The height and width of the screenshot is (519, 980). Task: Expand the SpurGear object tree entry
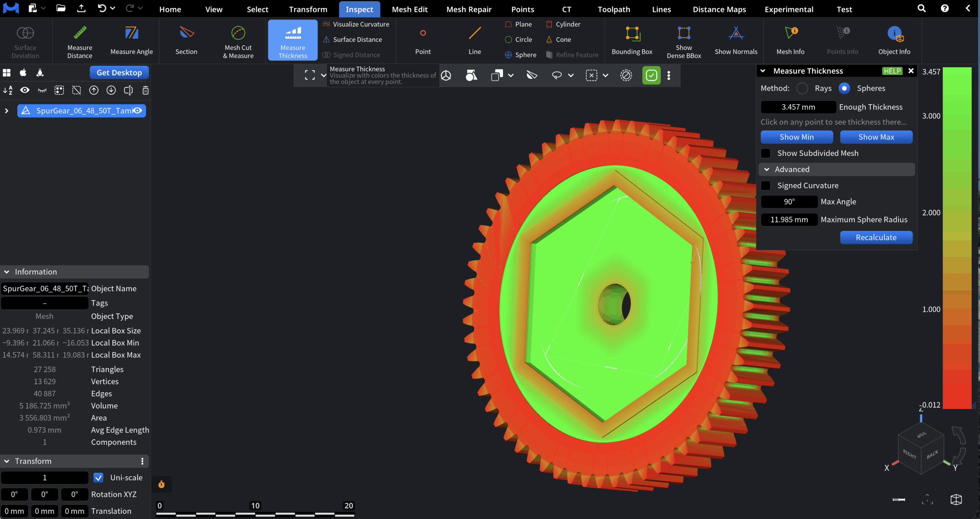(6, 111)
